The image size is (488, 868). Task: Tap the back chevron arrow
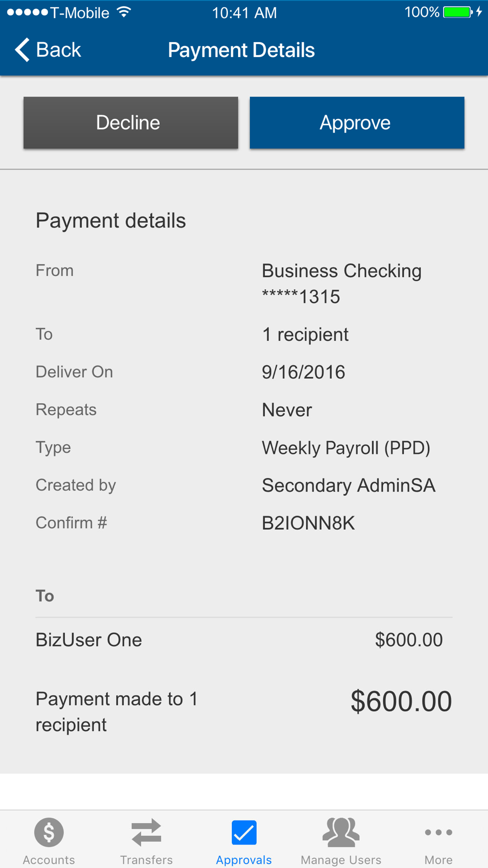click(22, 50)
